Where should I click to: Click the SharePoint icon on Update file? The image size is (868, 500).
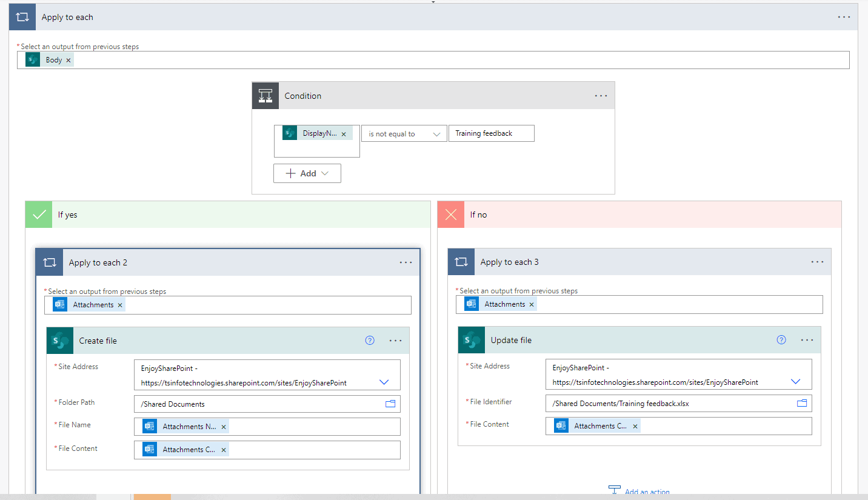472,339
